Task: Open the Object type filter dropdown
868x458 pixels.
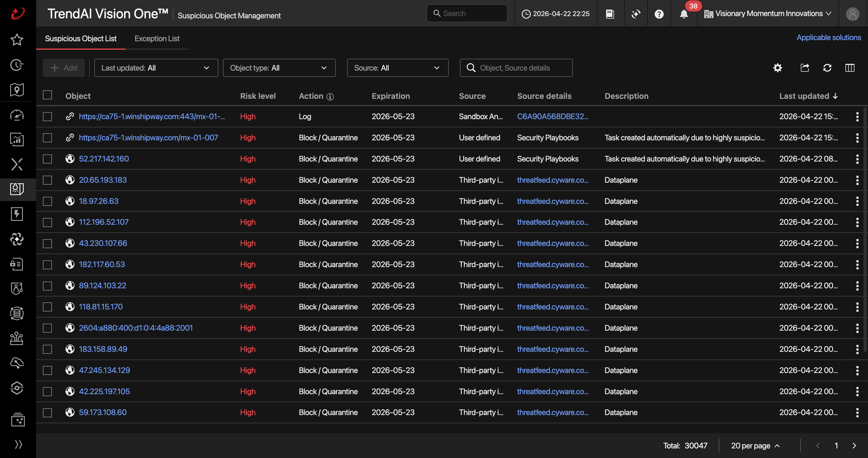Action: 279,68
